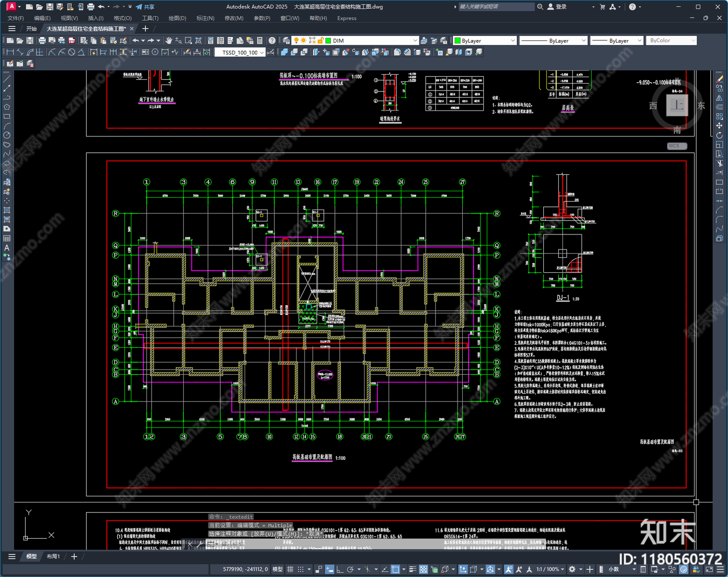Open the 文件(F) menu
The height and width of the screenshot is (577, 728).
(15, 18)
